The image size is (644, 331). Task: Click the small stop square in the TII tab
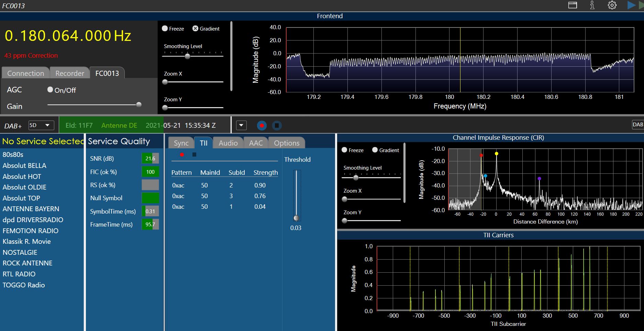[194, 155]
